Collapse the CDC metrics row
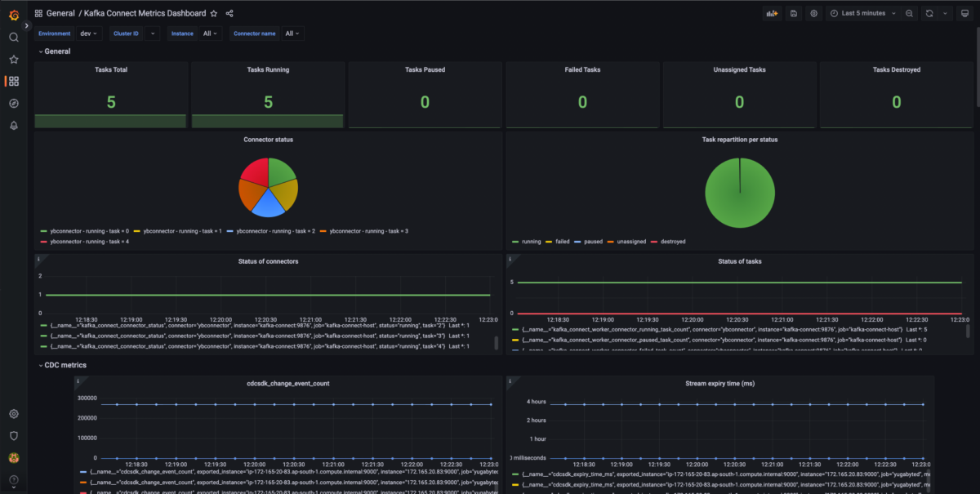 pos(63,365)
